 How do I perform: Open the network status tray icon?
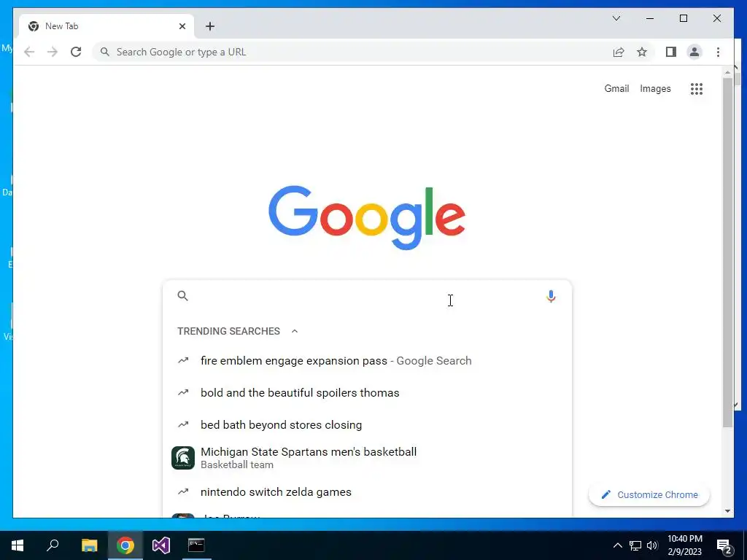(x=635, y=545)
